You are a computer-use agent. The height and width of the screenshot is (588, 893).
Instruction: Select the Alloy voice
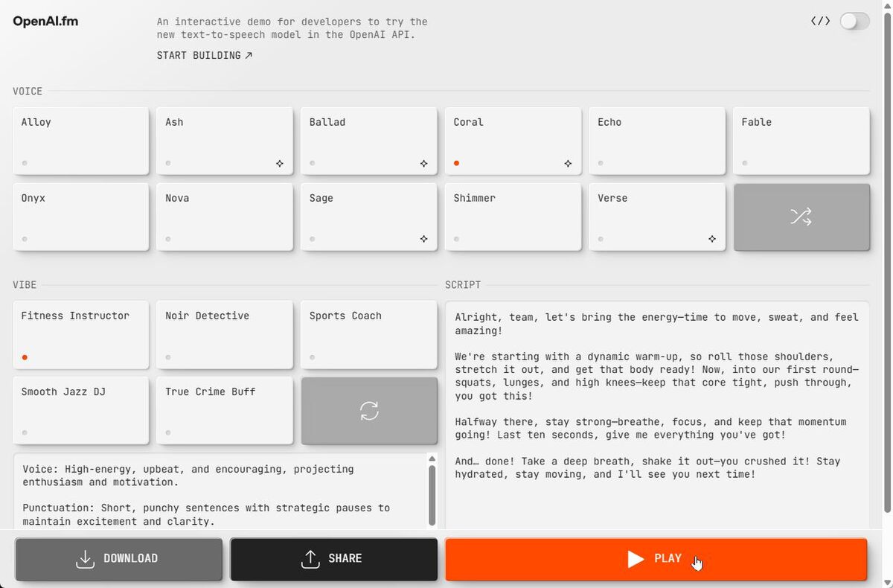[x=80, y=141]
